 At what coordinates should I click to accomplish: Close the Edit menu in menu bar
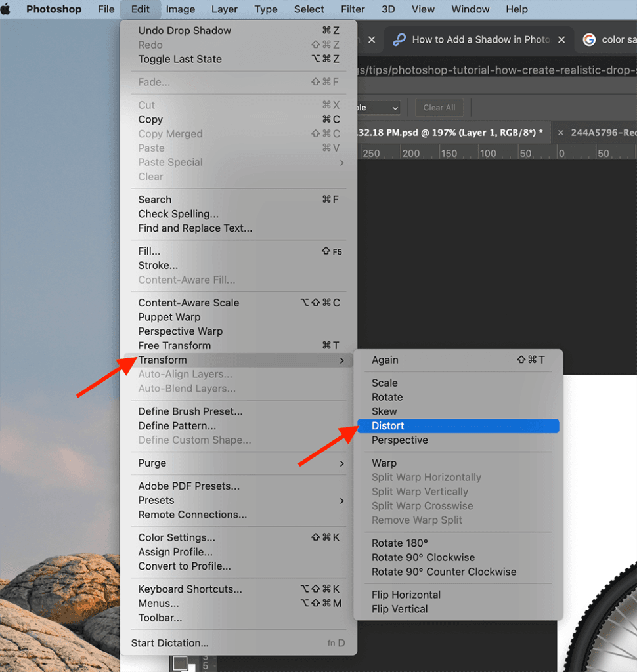tap(141, 9)
